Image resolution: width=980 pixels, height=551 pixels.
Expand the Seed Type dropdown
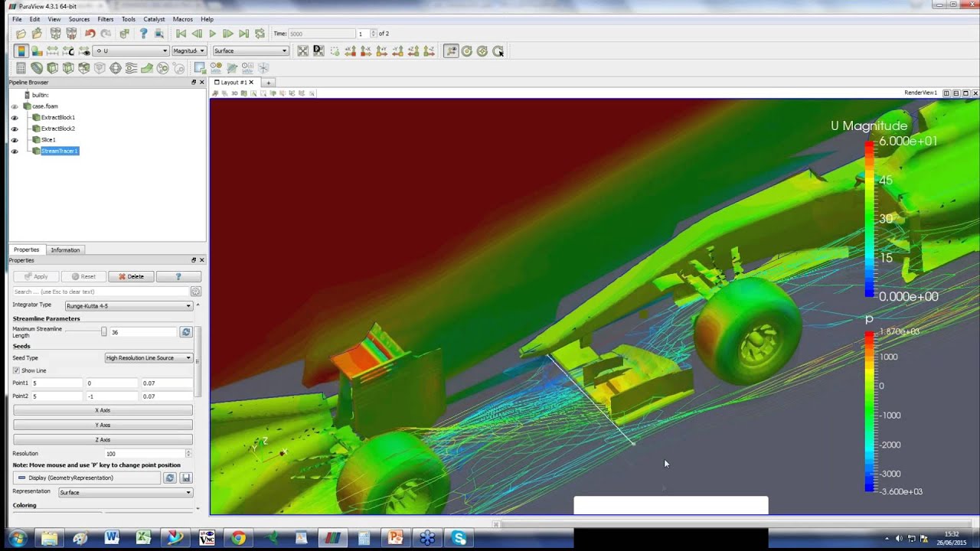click(149, 358)
